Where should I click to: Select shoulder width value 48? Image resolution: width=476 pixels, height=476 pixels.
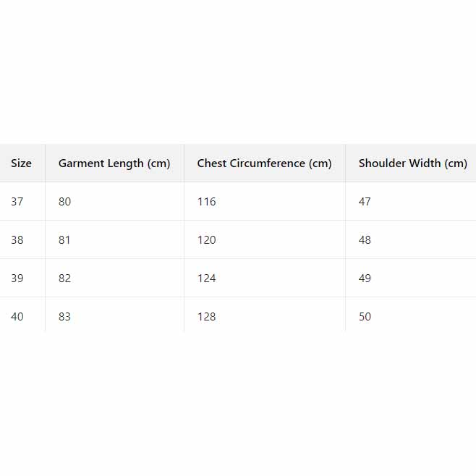pyautogui.click(x=365, y=240)
